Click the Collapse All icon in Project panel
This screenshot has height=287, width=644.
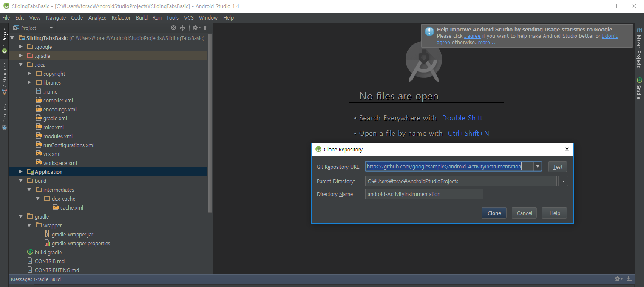(x=183, y=28)
